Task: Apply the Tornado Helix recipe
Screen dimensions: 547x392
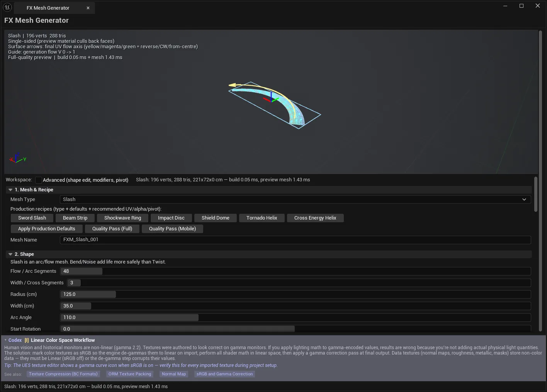Action: (262, 218)
